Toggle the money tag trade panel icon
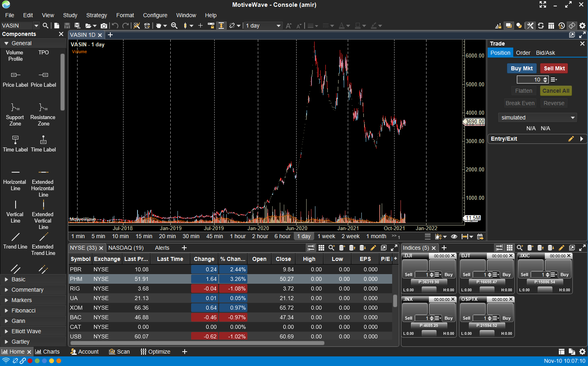Image resolution: width=588 pixels, height=366 pixels. pos(572,26)
